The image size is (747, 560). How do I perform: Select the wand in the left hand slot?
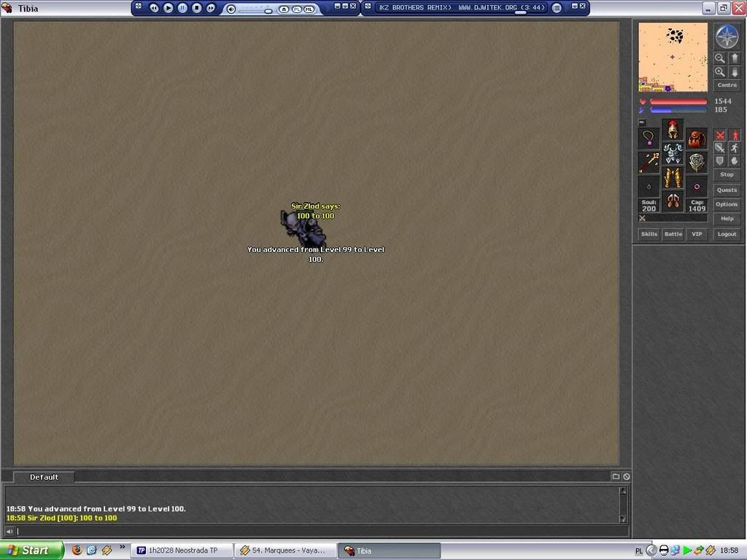coord(649,163)
